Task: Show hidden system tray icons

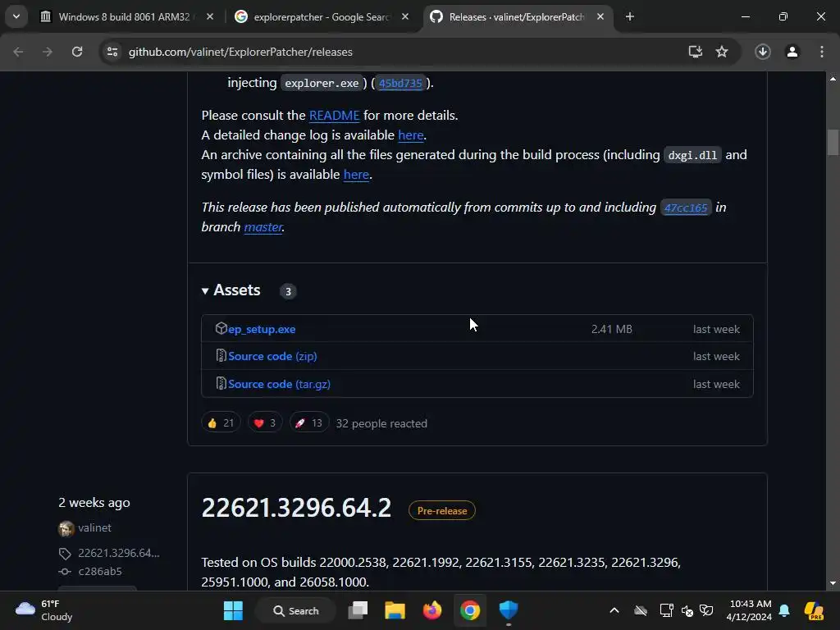Action: [x=614, y=610]
